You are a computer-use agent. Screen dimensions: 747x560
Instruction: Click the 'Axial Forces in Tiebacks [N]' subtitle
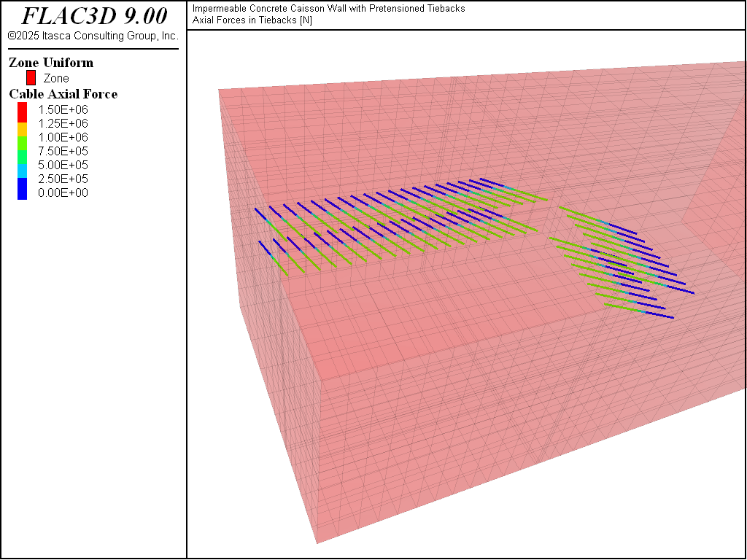coord(252,20)
